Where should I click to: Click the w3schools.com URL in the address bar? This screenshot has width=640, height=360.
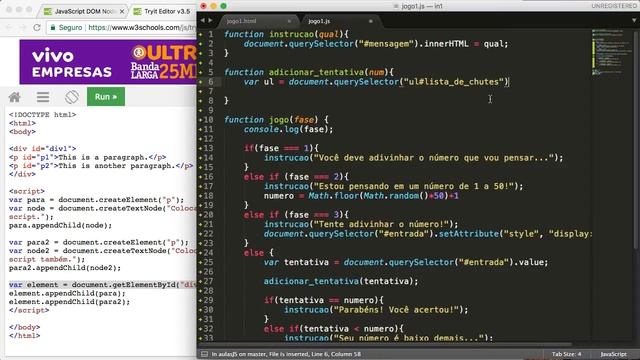coord(142,27)
